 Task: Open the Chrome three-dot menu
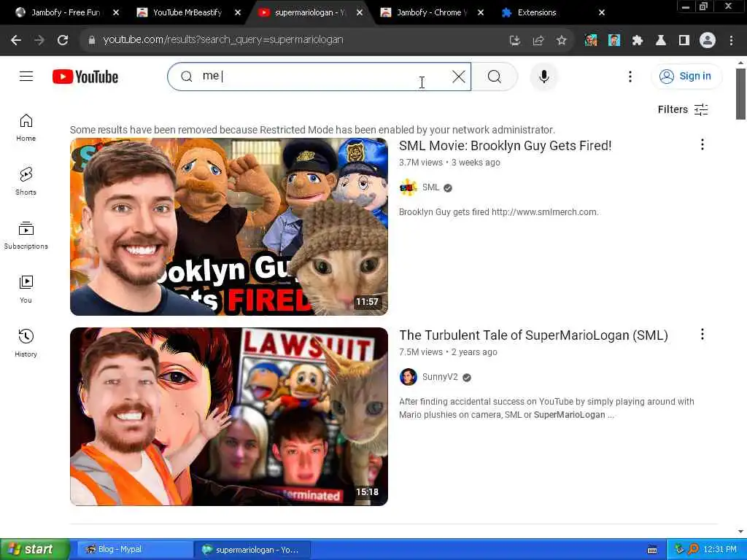coord(731,41)
